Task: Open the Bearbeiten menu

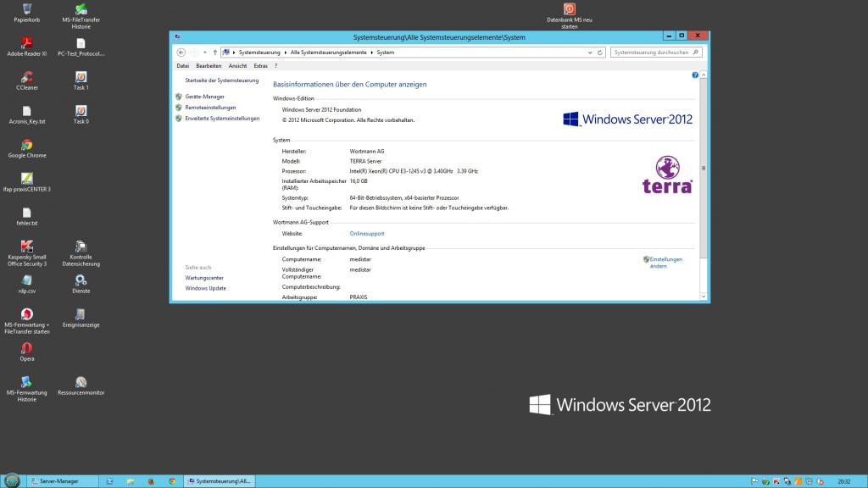Action: tap(209, 66)
